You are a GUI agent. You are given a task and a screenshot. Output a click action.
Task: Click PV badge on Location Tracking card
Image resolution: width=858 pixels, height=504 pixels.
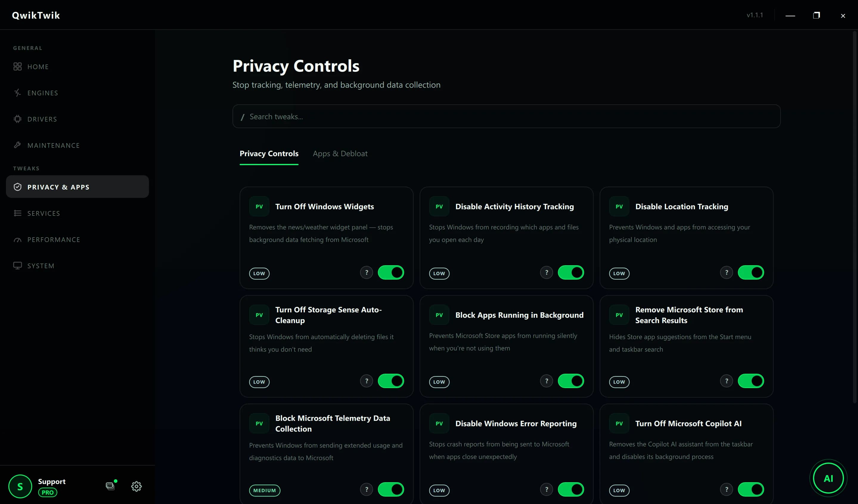coord(619,206)
